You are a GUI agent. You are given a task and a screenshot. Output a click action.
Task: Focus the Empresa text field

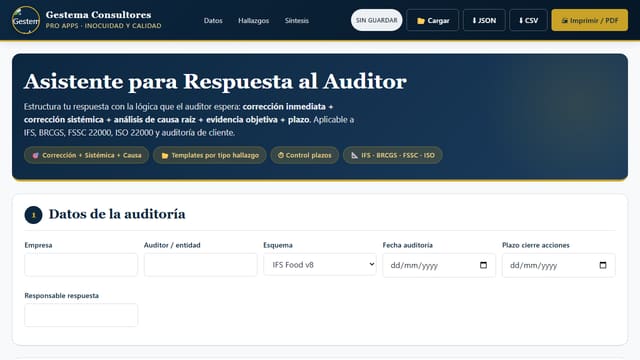click(81, 265)
